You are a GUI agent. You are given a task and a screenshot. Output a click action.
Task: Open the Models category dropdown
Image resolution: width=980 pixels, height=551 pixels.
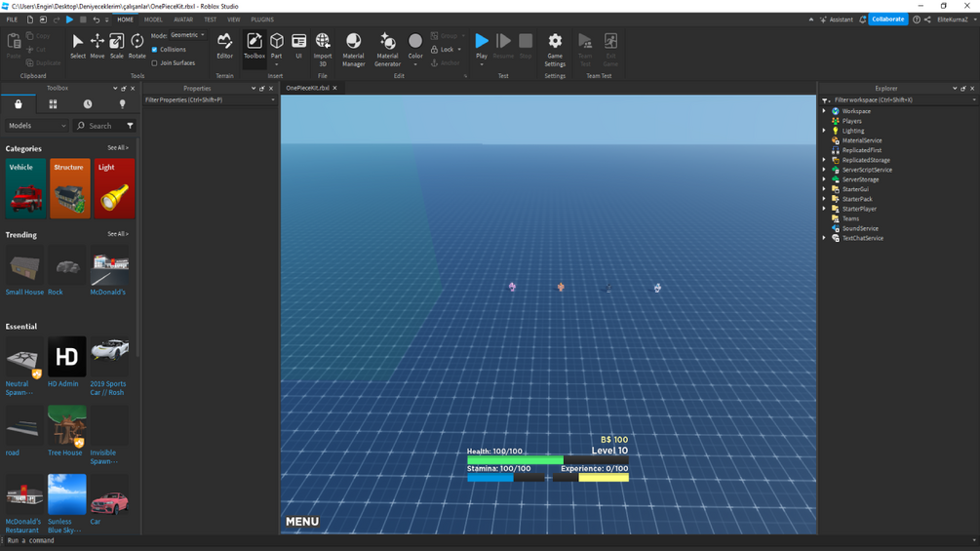37,126
